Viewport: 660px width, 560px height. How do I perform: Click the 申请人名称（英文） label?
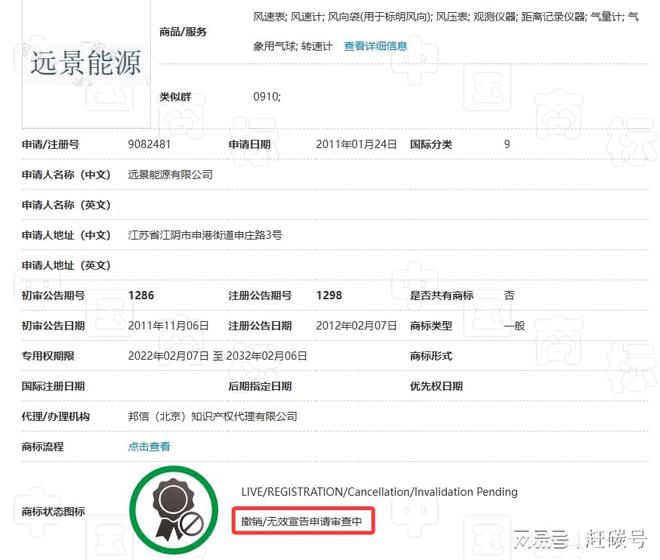pos(66,205)
